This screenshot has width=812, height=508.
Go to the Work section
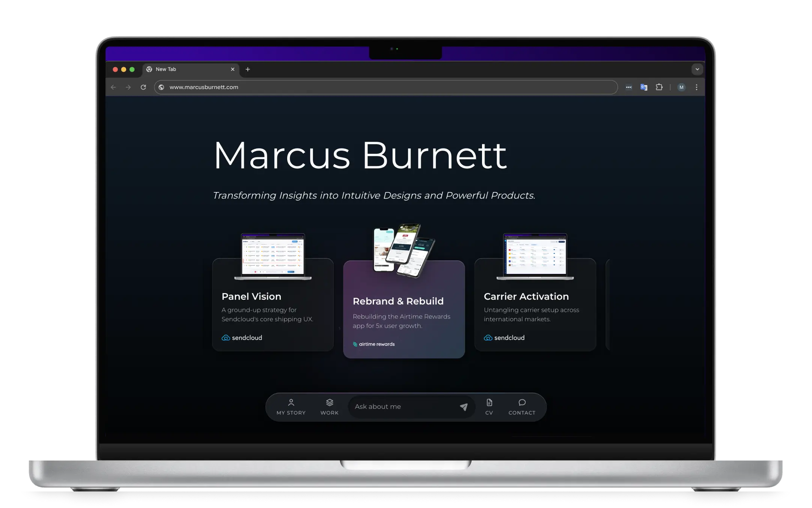329,407
